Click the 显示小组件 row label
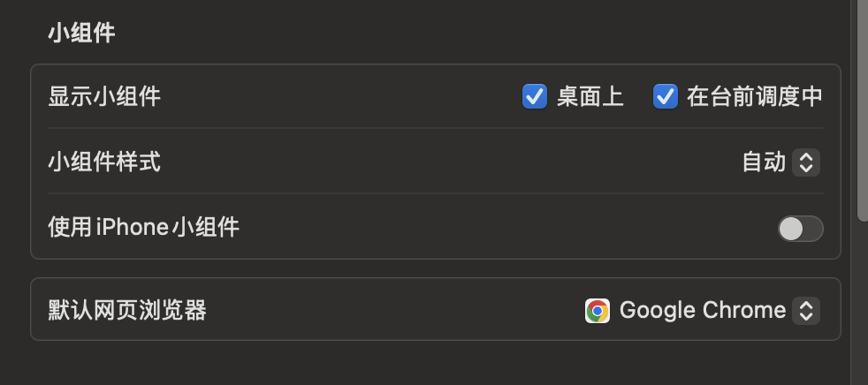Viewport: 868px width, 385px height. tap(104, 97)
